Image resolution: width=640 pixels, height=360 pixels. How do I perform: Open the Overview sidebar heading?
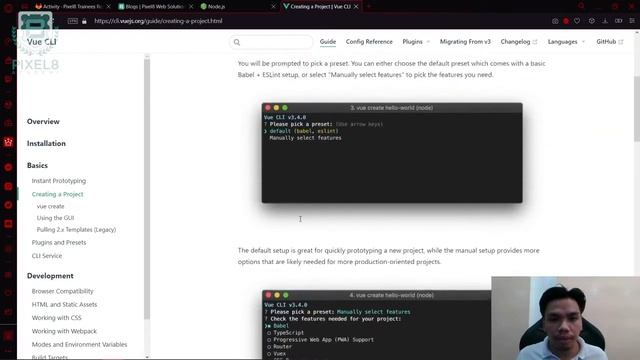click(x=43, y=122)
